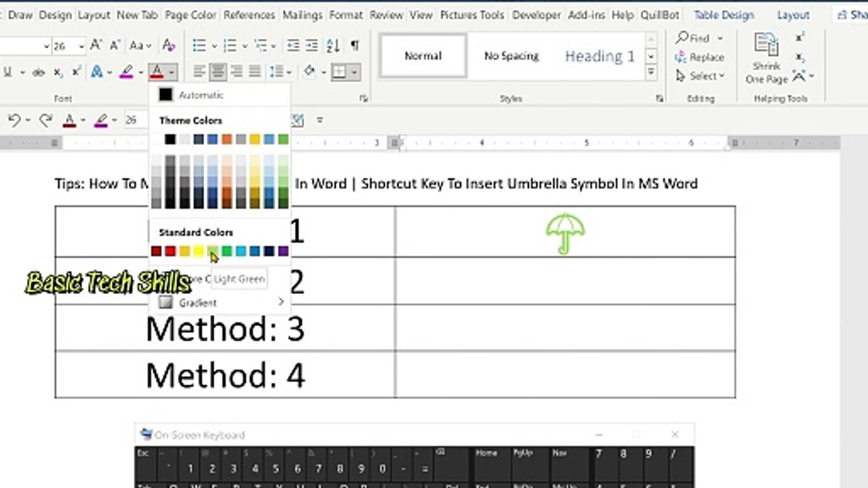
Task: Open the References tab
Action: click(249, 15)
